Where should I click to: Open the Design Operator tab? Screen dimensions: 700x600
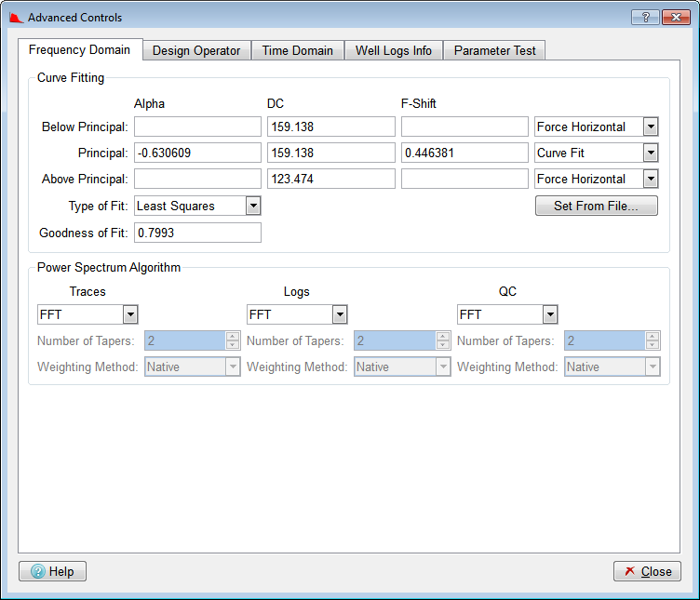click(196, 50)
